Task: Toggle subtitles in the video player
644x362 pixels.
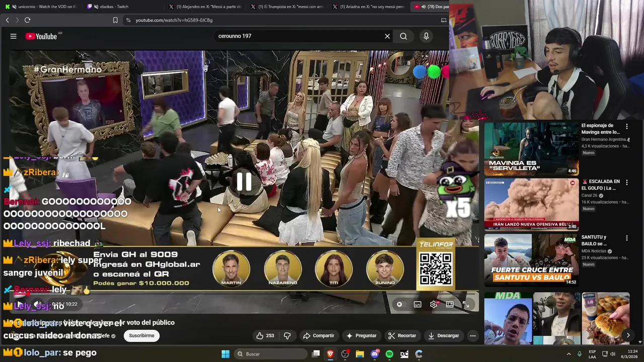Action: coord(418,304)
